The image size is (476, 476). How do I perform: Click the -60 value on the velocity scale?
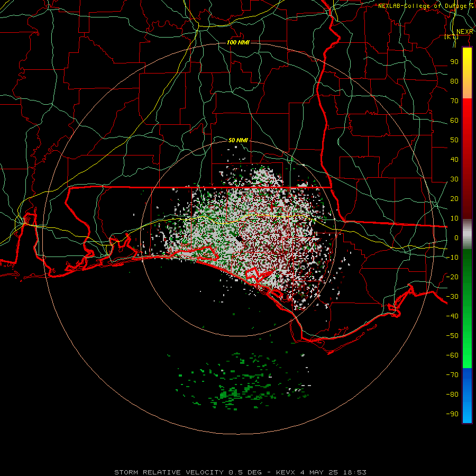tap(452, 355)
